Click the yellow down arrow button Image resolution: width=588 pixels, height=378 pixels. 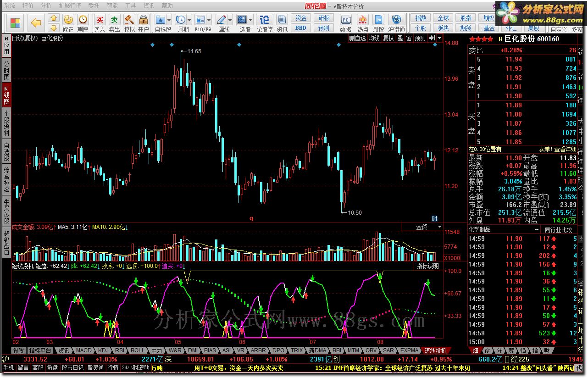(x=54, y=28)
